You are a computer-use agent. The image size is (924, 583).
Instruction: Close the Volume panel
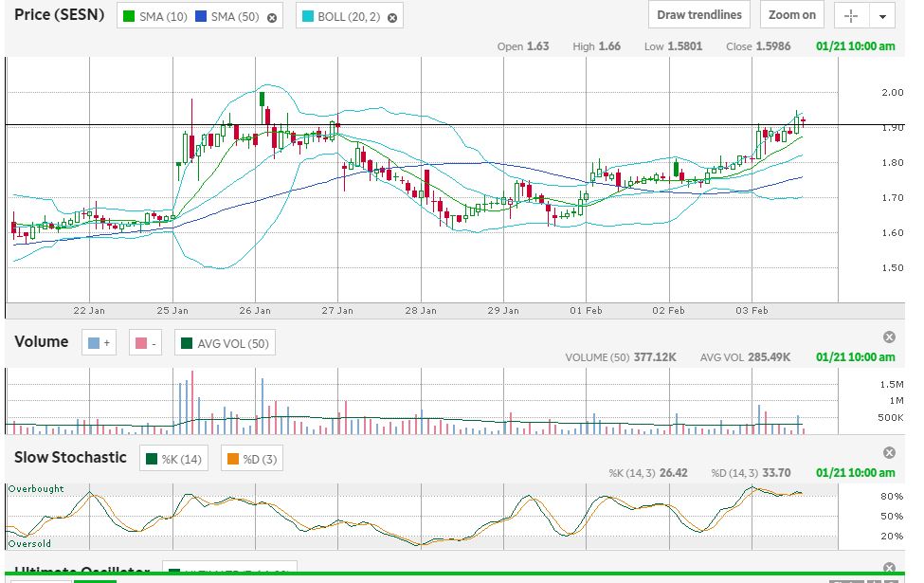click(x=889, y=337)
